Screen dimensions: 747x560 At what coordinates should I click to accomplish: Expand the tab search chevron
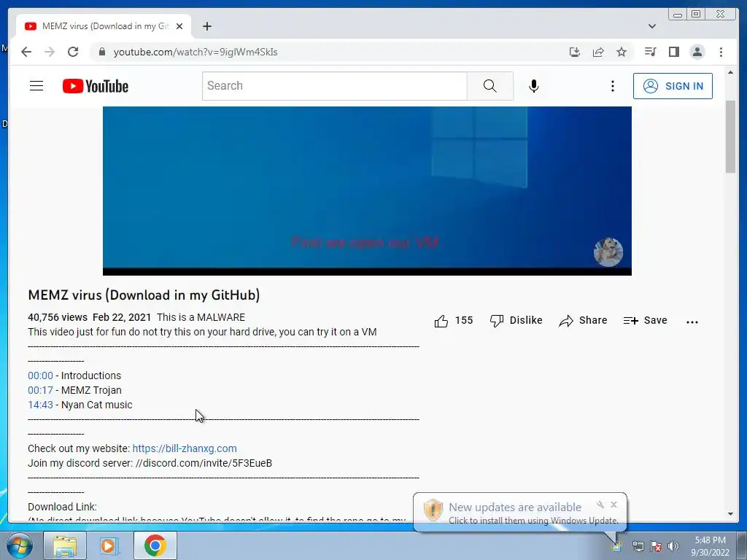click(x=652, y=26)
